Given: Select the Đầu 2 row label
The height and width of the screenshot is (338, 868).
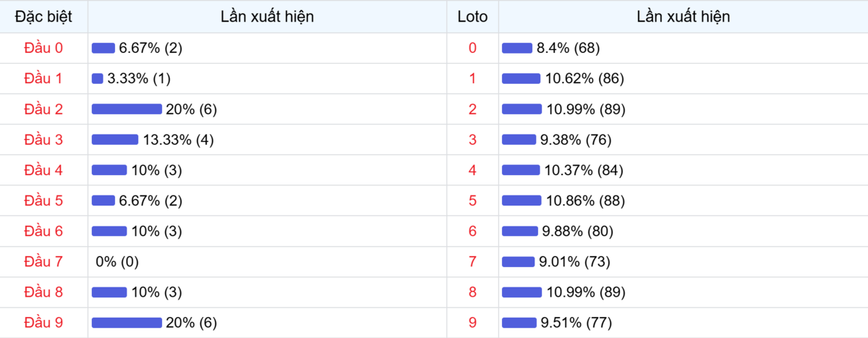Looking at the screenshot, I should pyautogui.click(x=43, y=109).
